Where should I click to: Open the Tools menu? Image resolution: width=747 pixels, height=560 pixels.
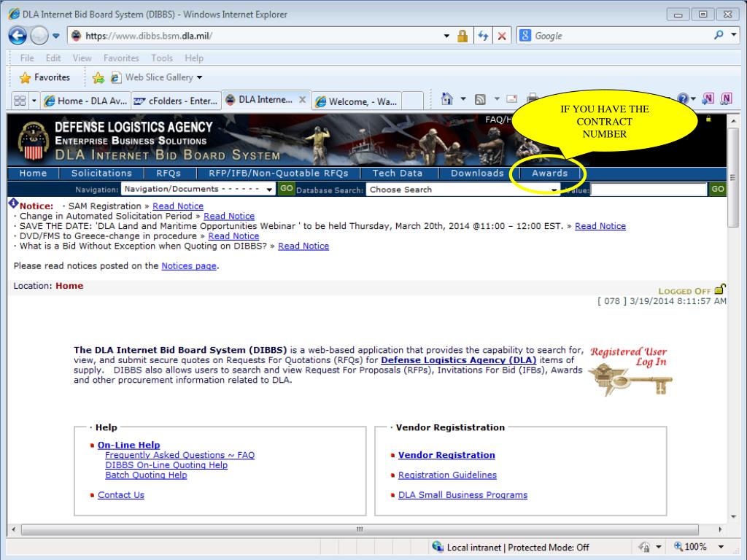162,58
